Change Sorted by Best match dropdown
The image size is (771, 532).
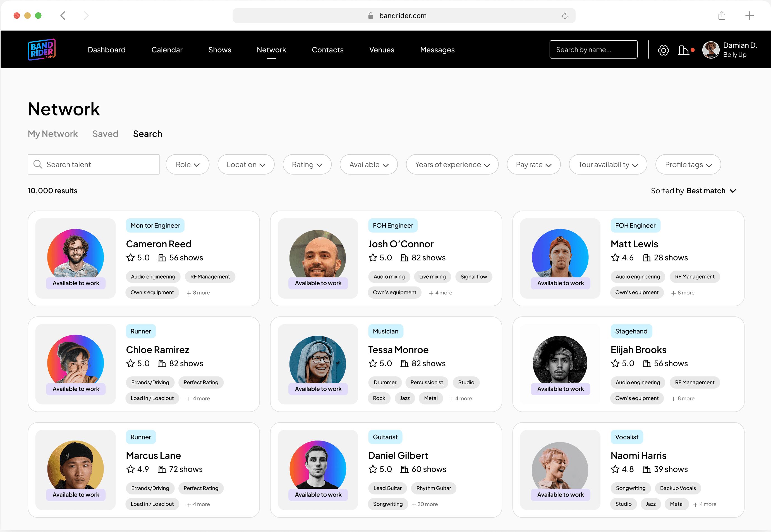point(711,191)
